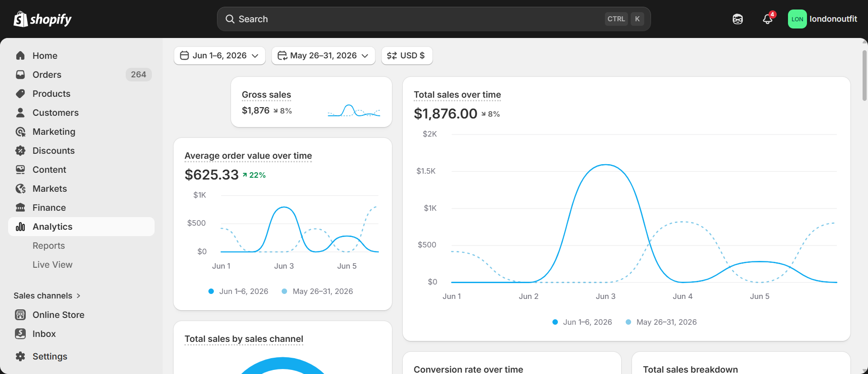
Task: Click the Gross sales card title
Action: tap(266, 95)
